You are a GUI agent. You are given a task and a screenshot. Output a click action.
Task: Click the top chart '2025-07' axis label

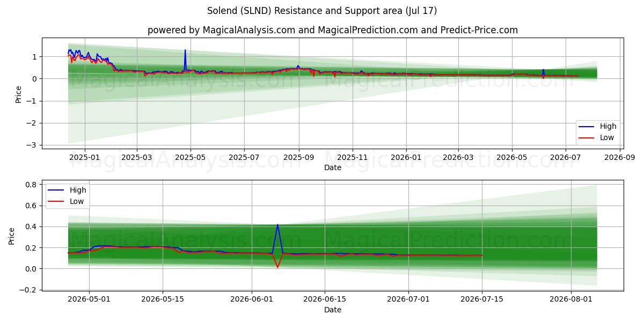click(244, 158)
